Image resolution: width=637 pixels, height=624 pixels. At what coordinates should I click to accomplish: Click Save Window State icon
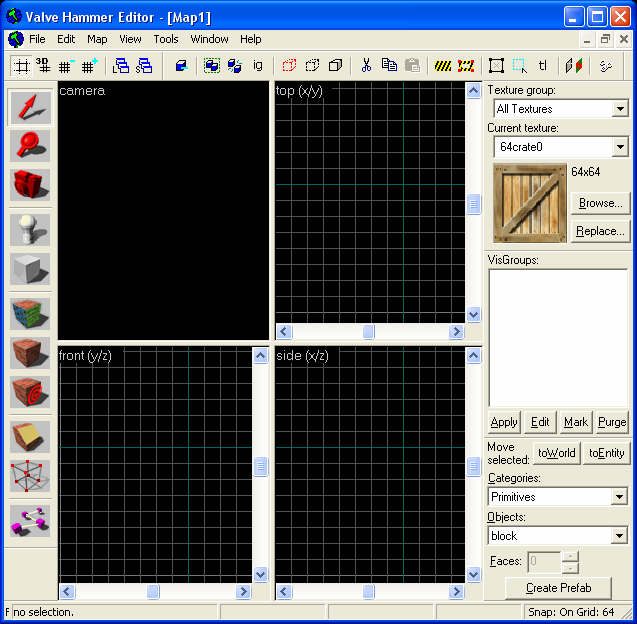(x=144, y=66)
